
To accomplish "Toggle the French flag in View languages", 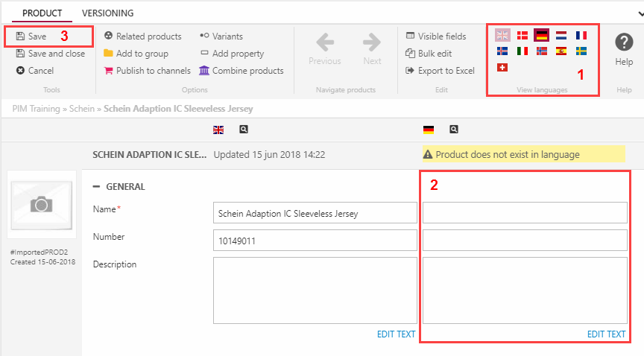I will click(x=581, y=35).
